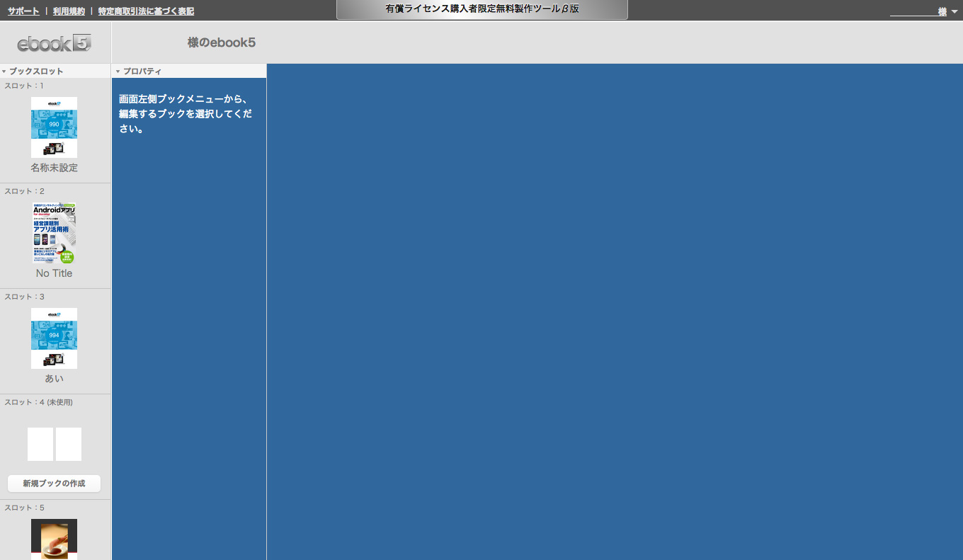Click the スロット：4 (未使用) label
The height and width of the screenshot is (560, 963).
click(x=38, y=402)
